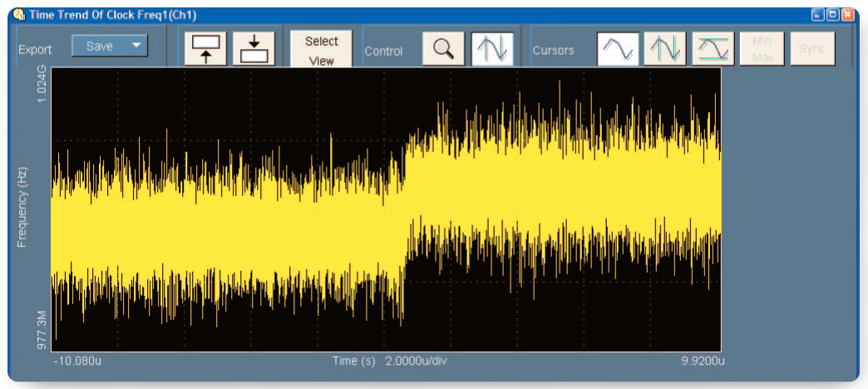The image size is (868, 389).
Task: Click the Min Max button
Action: tap(762, 49)
